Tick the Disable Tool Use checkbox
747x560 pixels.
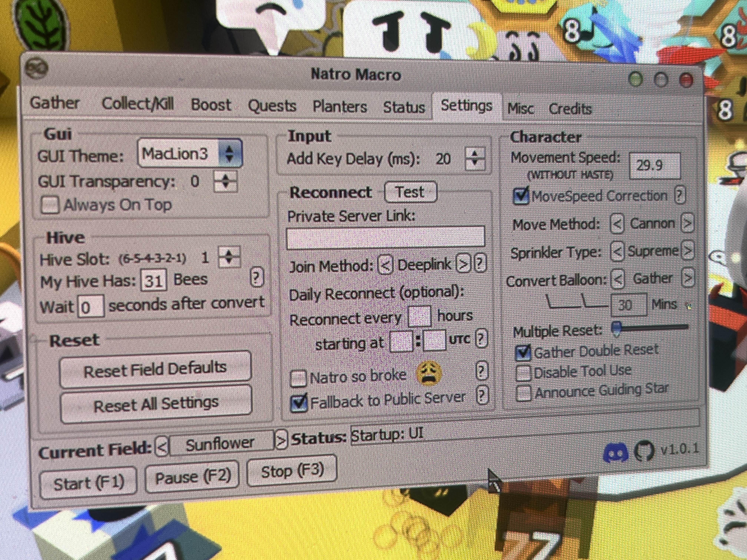point(523,373)
